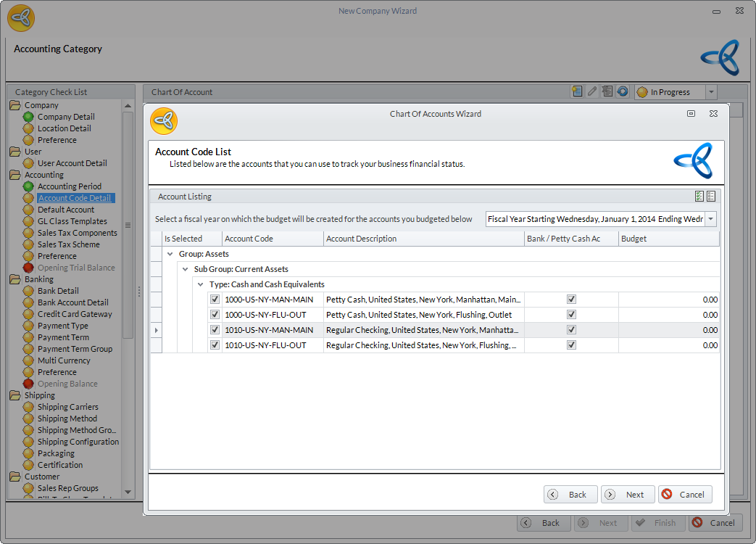Viewport: 756px width, 544px height.
Task: Toggle Bank / Petty Cash checkbox for 1000-US-NY-FLU-OUT
Action: point(571,315)
